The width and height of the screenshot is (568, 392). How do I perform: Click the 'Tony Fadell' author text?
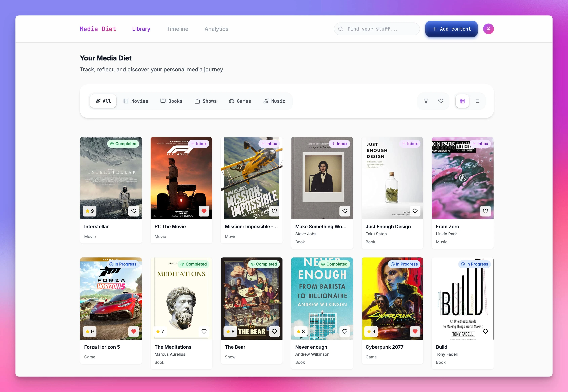tap(447, 354)
